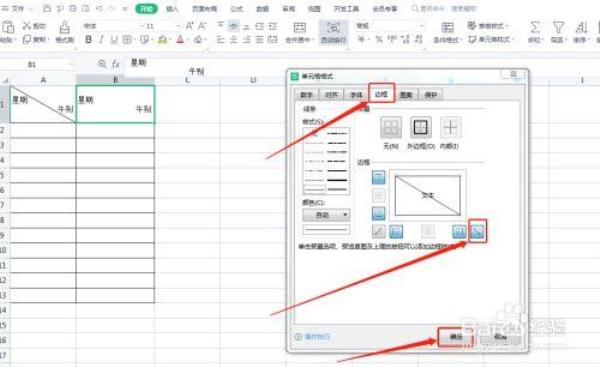The height and width of the screenshot is (367, 600).
Task: Click the Merge and Center icon
Action: coord(300,28)
